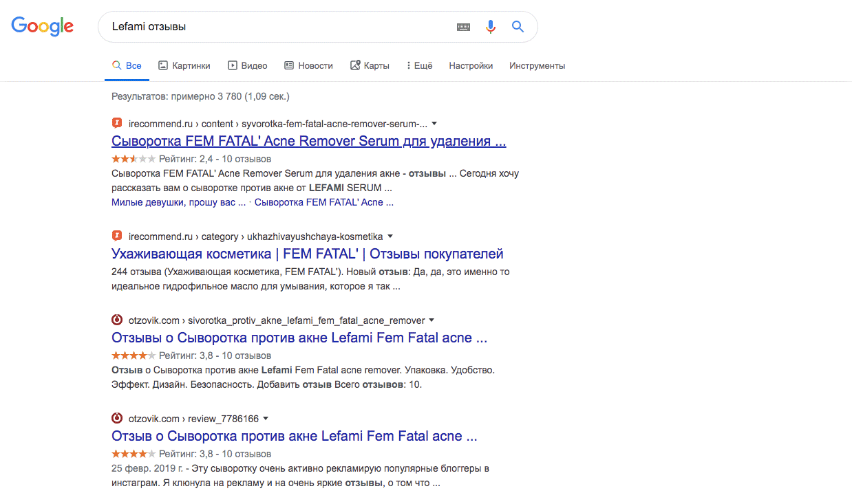Screen dimensions: 852x504
Task: Click sitelink Милые девушки, прошу вас
Action: 178,203
